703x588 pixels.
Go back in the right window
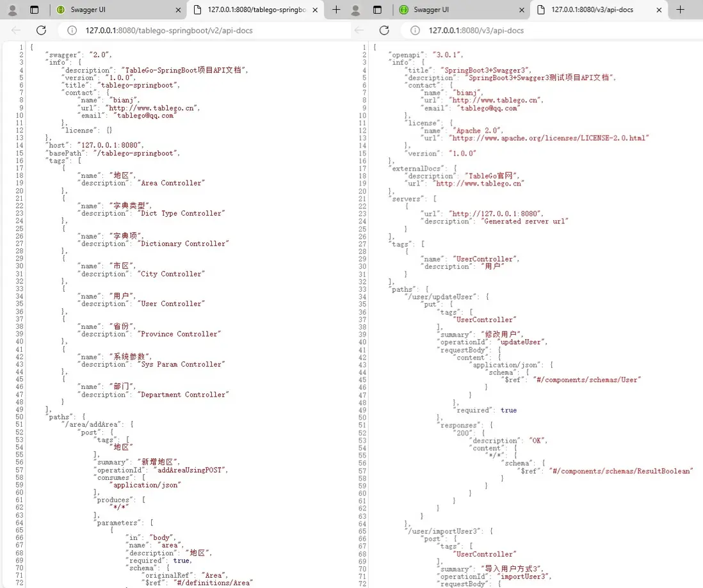pyautogui.click(x=359, y=30)
